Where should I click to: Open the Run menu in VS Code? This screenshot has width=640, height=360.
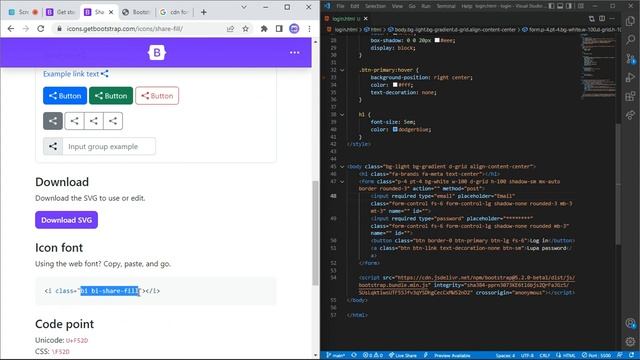coord(426,6)
